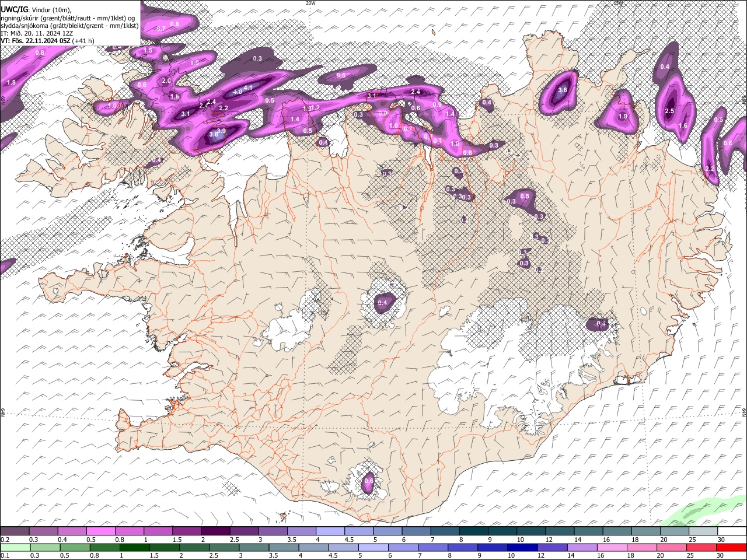The height and width of the screenshot is (560, 747).
Task: Pick the 3 grey-green swatch, lower legend row
Action: coord(255,547)
